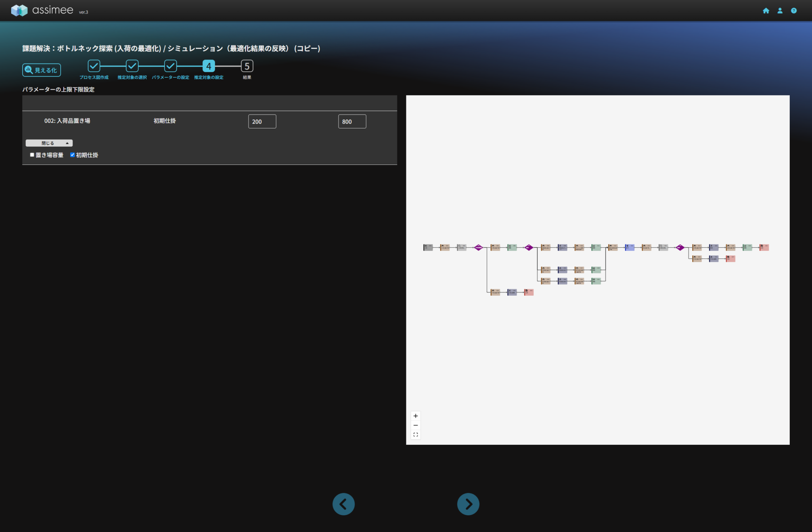The width and height of the screenshot is (812, 532).
Task: Click upper limit field showing 800
Action: [x=352, y=121]
